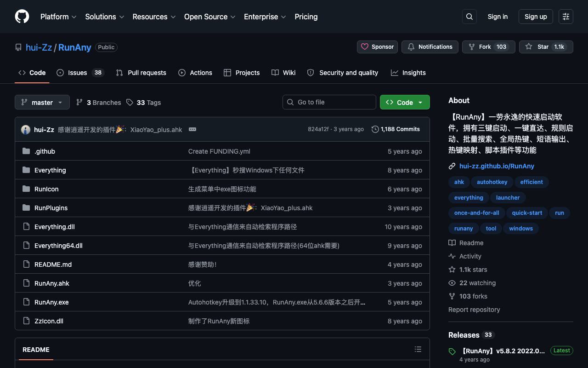Screen dimensions: 588x368
Task: Click the quick-start topic tag
Action: point(527,213)
